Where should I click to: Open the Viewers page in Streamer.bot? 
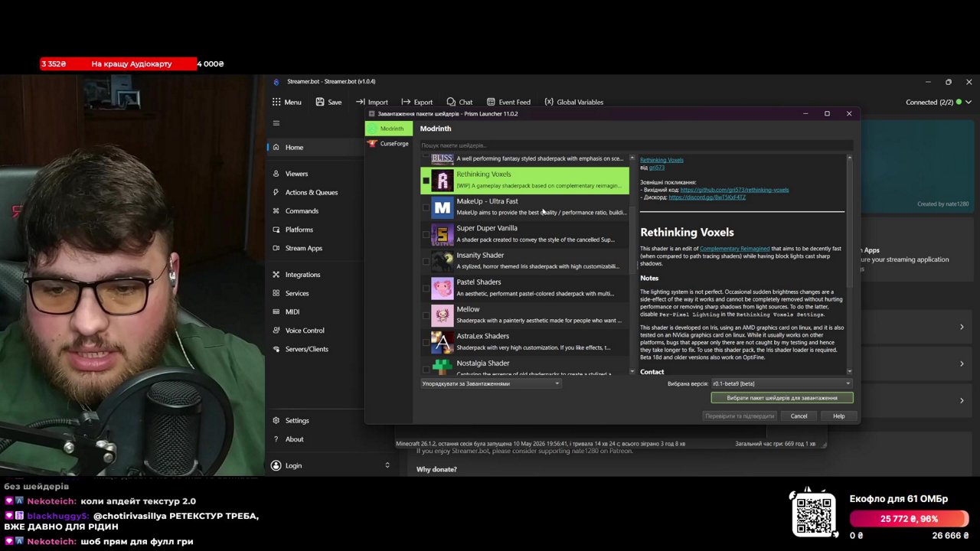tap(296, 174)
